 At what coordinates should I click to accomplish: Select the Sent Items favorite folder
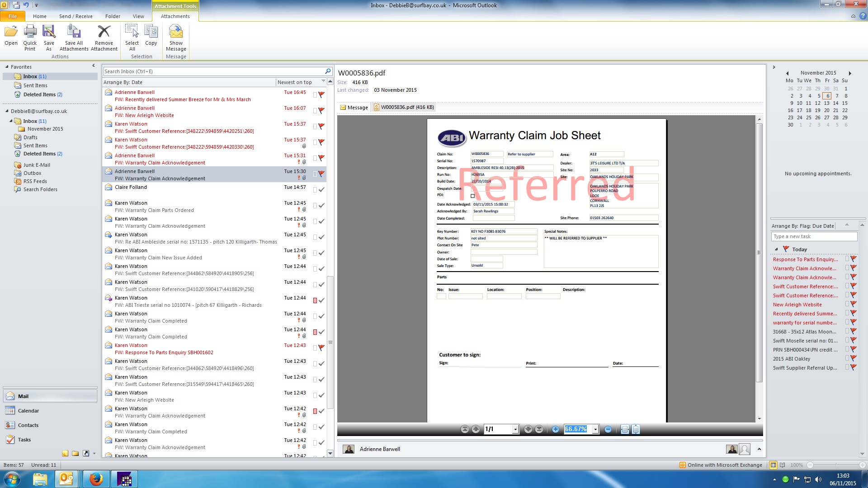point(35,85)
